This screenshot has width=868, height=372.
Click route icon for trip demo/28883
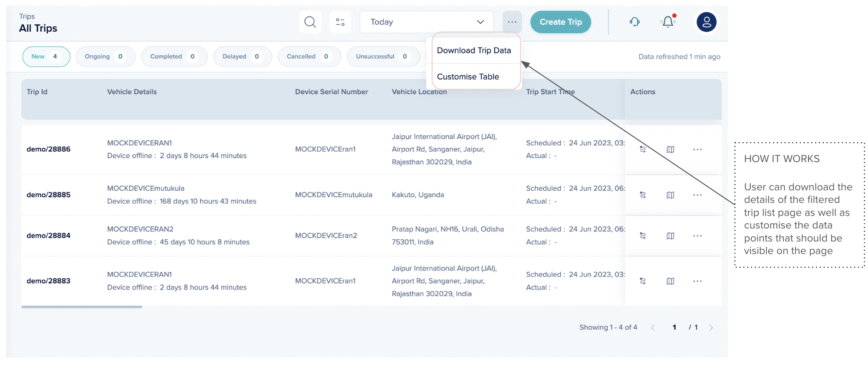click(643, 281)
